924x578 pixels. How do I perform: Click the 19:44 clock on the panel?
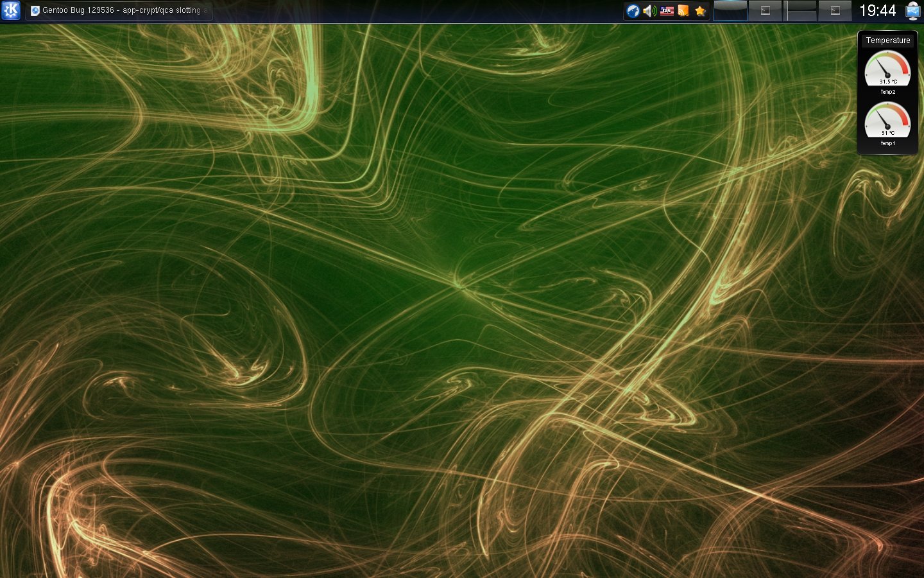pos(877,10)
